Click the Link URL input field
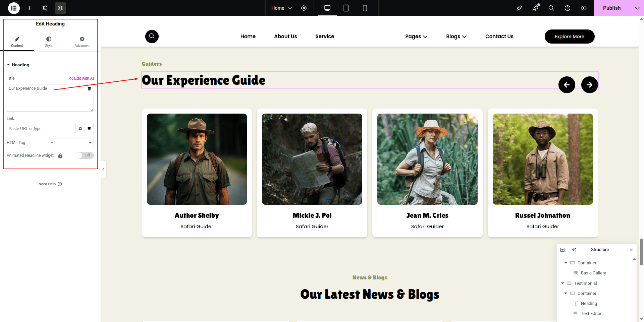Screen dimensions: 644x322 point(41,129)
